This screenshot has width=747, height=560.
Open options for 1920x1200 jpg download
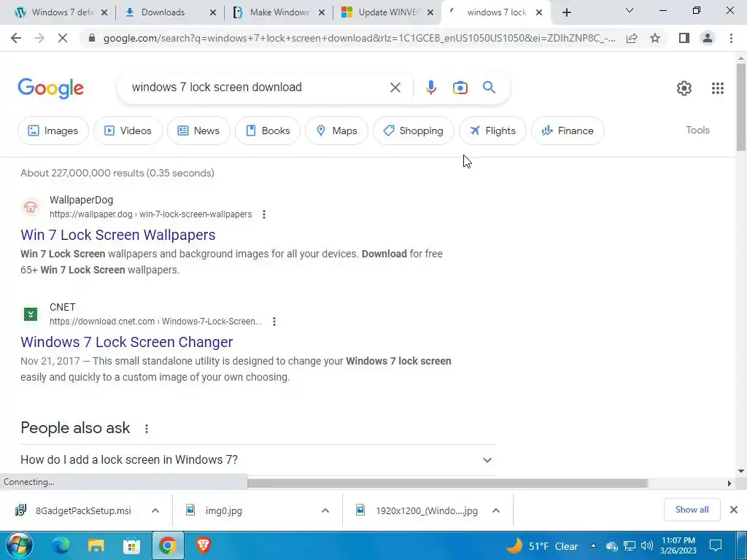point(496,510)
